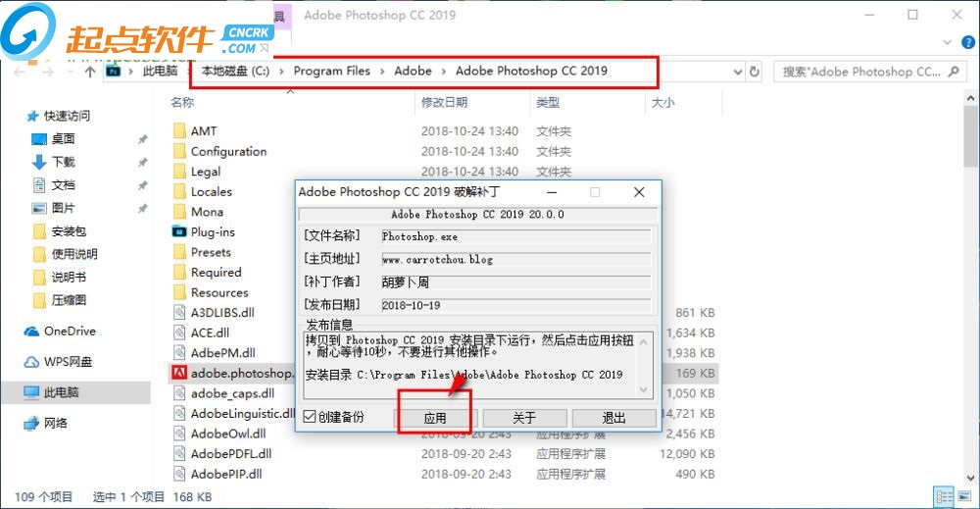
Task: Select 网络 in navigation pane
Action: (x=55, y=423)
